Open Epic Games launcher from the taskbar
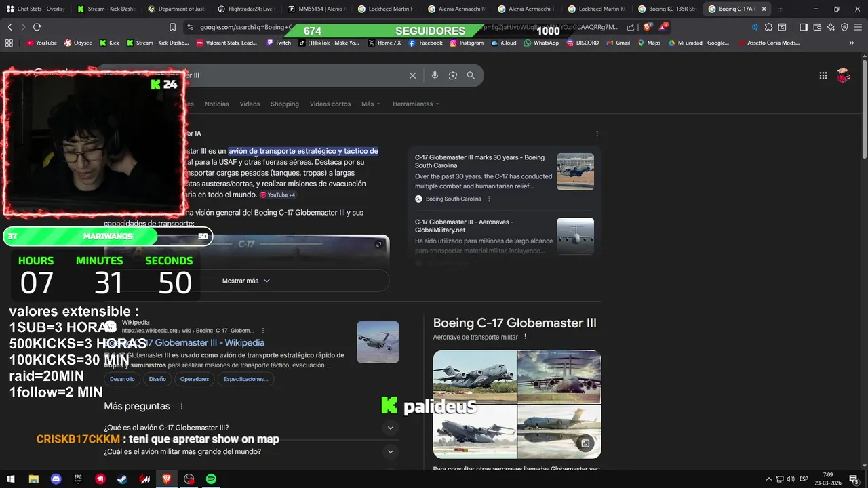 pyautogui.click(x=78, y=479)
